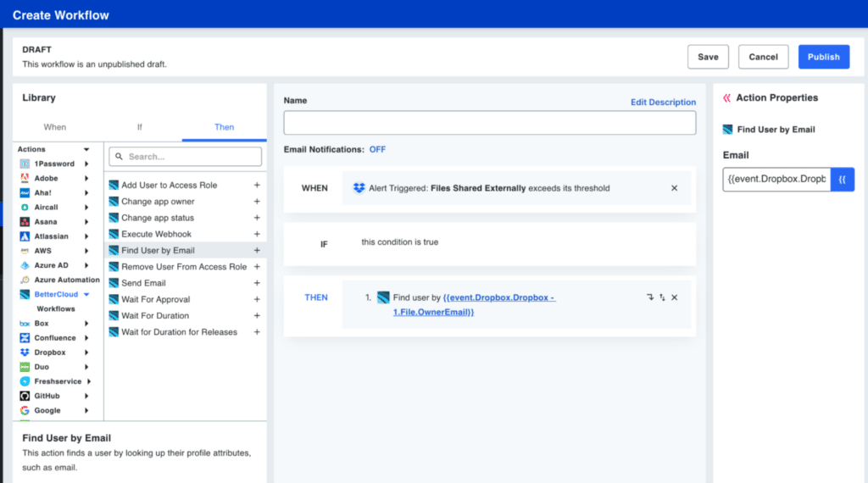This screenshot has height=483, width=868.
Task: Publish the workflow
Action: coord(824,57)
